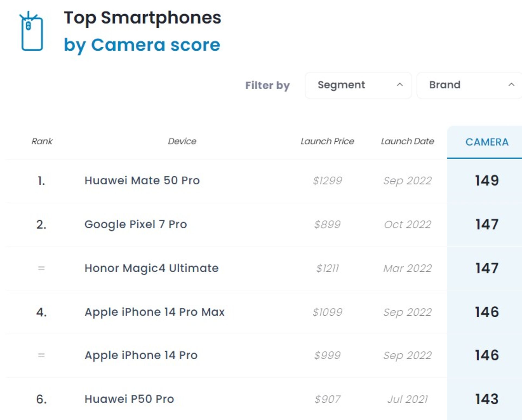
Task: Select the CAMERA score tab
Action: click(487, 142)
